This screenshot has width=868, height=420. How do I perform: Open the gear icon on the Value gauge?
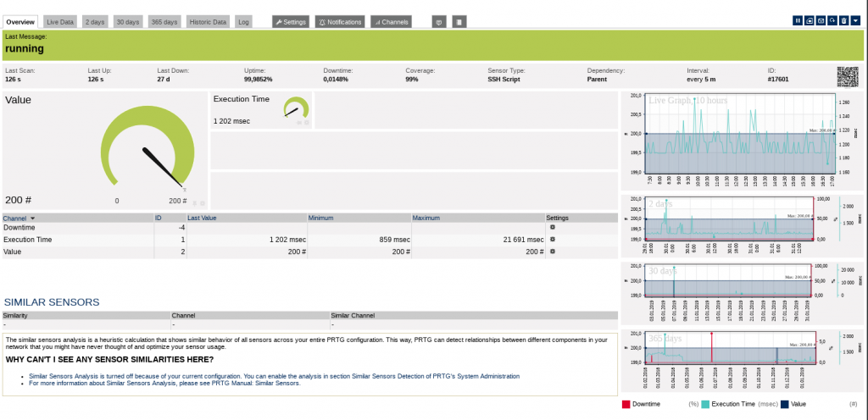click(x=203, y=203)
